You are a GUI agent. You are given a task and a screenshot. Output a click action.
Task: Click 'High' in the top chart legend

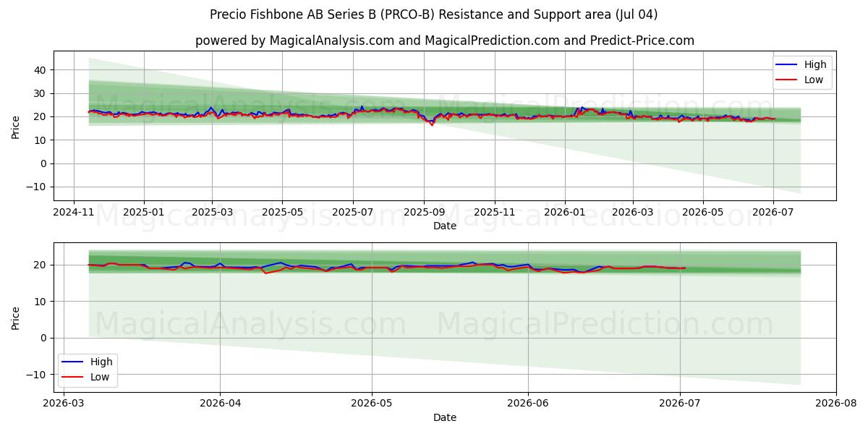pyautogui.click(x=815, y=64)
